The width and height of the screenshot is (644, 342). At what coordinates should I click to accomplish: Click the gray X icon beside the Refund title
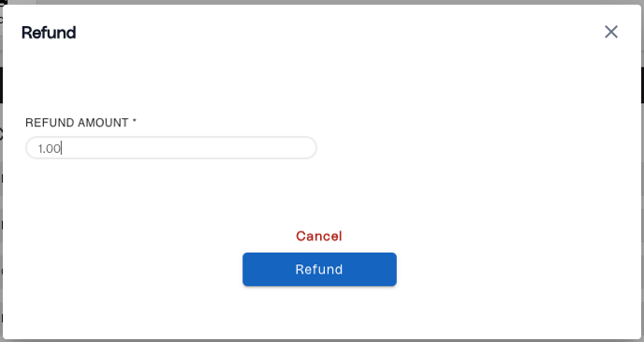click(611, 32)
